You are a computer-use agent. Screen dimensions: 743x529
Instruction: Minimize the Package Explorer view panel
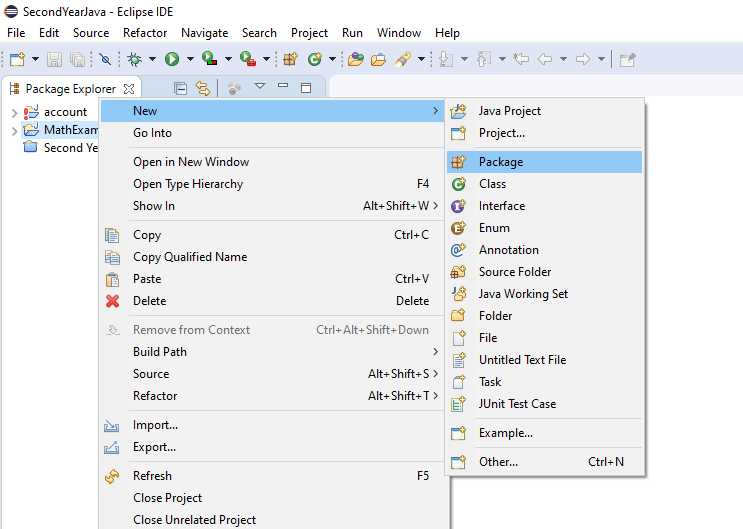click(x=283, y=87)
